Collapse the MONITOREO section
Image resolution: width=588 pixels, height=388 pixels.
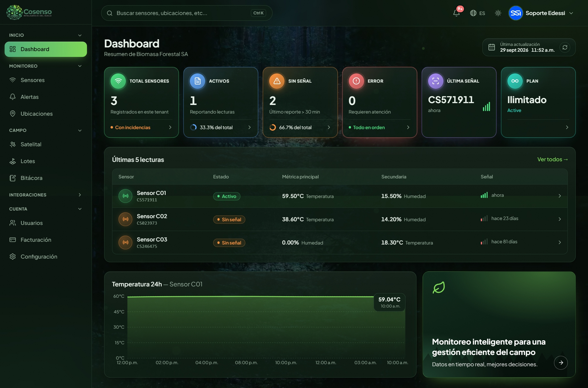point(46,66)
